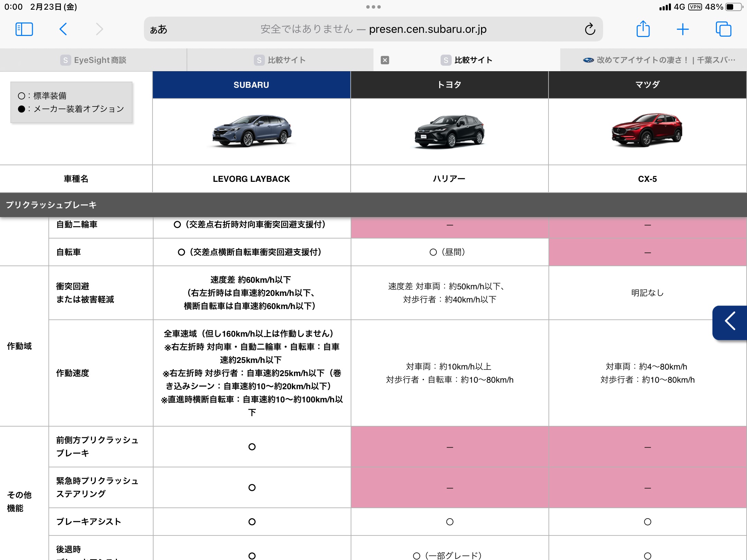747x560 pixels.
Task: Click the ハリアー model name
Action: point(449,179)
